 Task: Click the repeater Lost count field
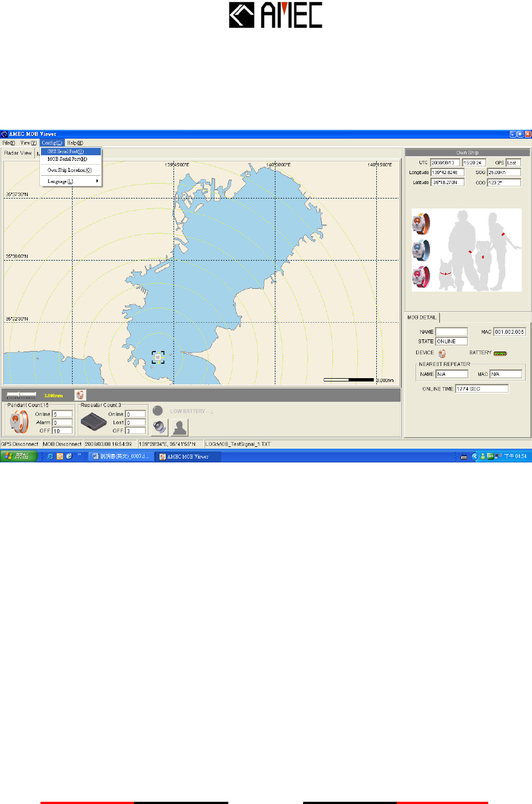click(x=136, y=423)
